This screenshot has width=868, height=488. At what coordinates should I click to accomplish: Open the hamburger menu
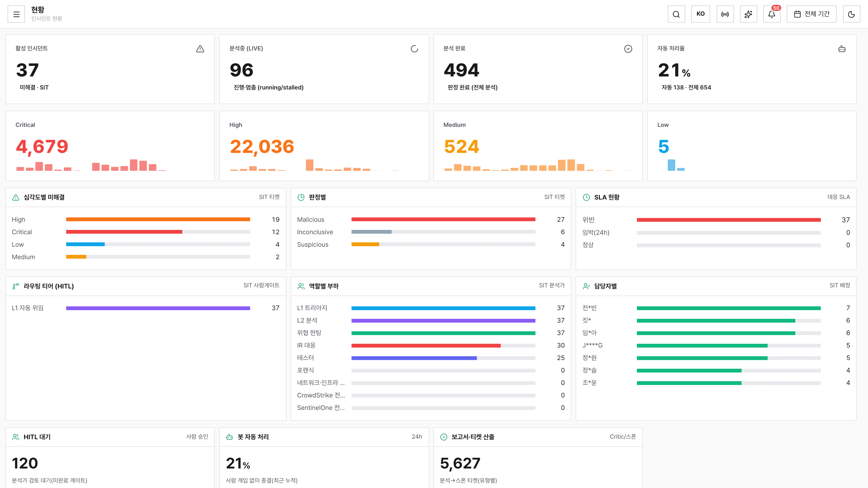(16, 14)
